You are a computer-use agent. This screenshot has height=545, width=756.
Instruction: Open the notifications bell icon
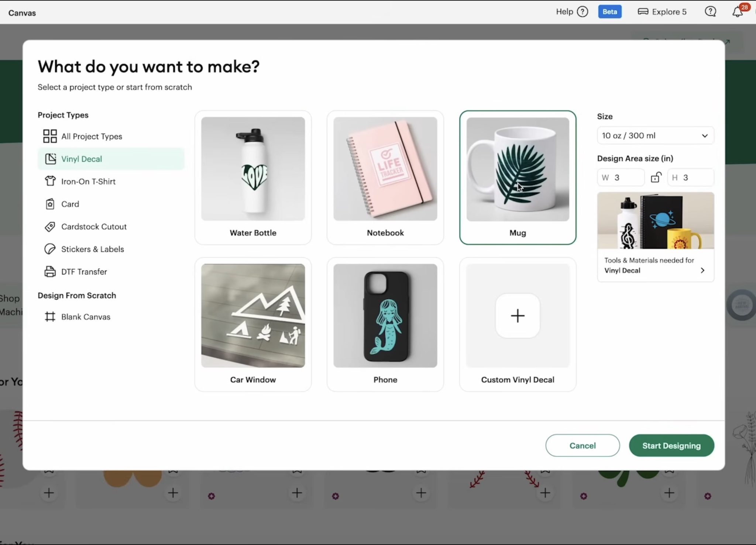[737, 12]
